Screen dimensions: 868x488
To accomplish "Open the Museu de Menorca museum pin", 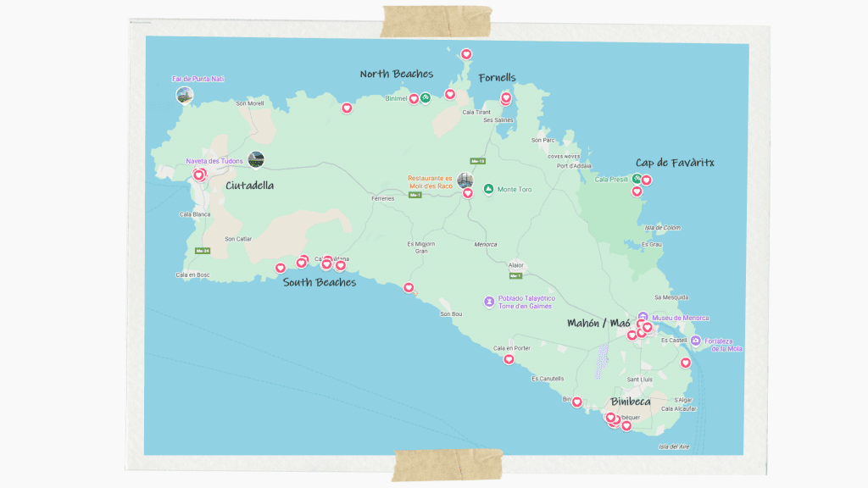I will tap(643, 316).
